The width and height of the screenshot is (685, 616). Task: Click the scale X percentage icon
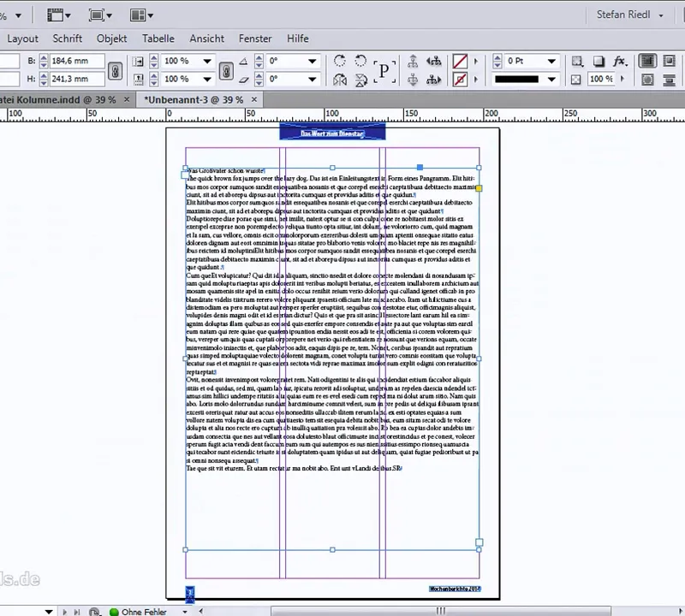(138, 62)
